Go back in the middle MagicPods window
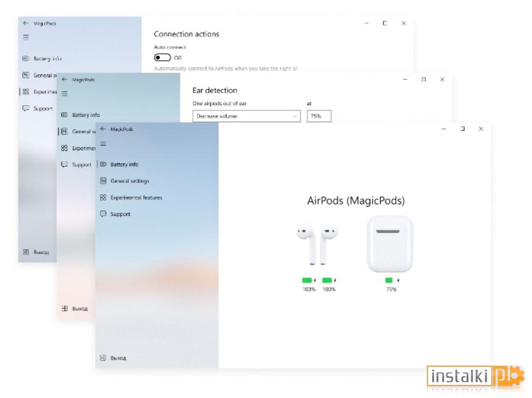 (x=64, y=79)
